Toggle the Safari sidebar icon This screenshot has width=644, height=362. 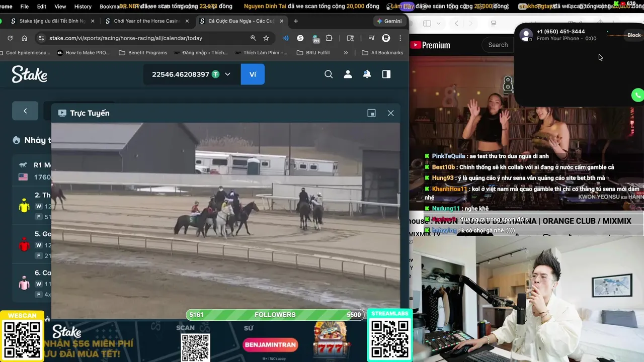point(427,24)
